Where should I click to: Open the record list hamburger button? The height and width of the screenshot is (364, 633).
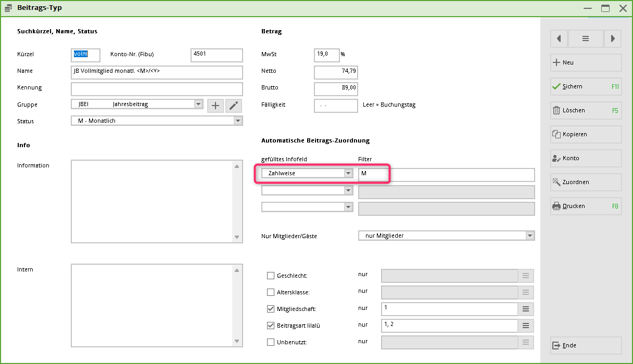point(586,38)
